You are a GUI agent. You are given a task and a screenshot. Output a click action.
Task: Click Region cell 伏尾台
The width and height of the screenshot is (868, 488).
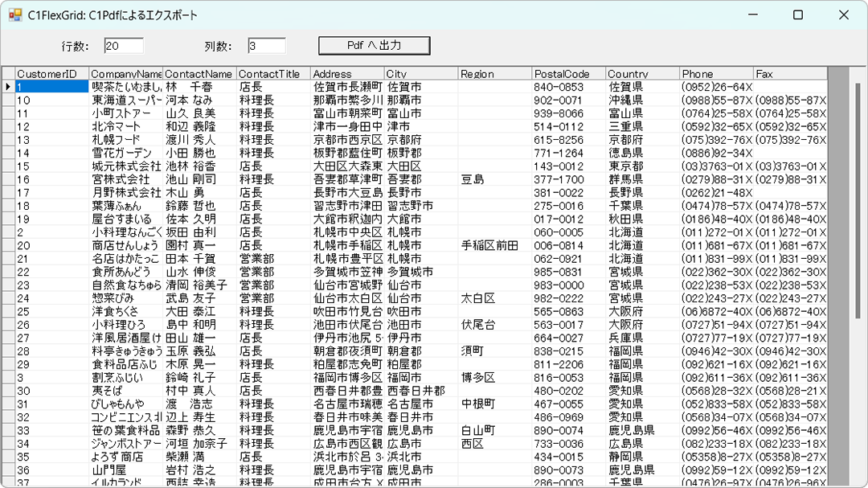click(495, 325)
